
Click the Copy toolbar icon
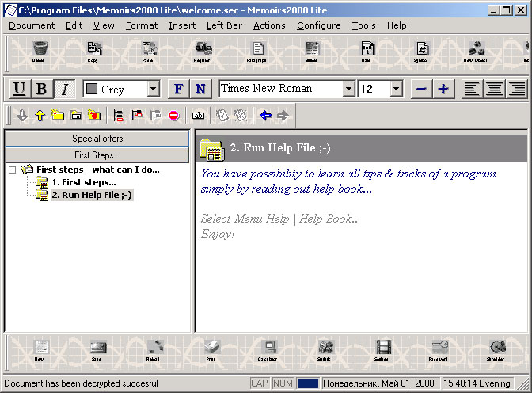pos(94,49)
